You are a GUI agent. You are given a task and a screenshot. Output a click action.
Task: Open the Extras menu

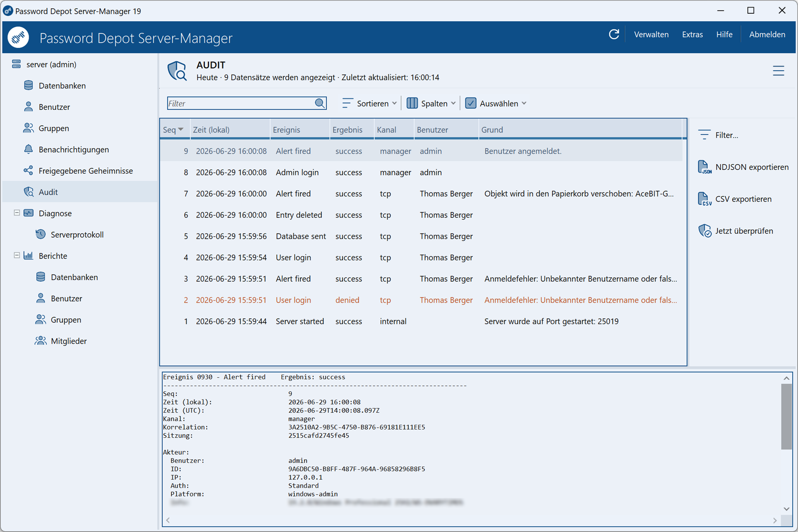(692, 34)
